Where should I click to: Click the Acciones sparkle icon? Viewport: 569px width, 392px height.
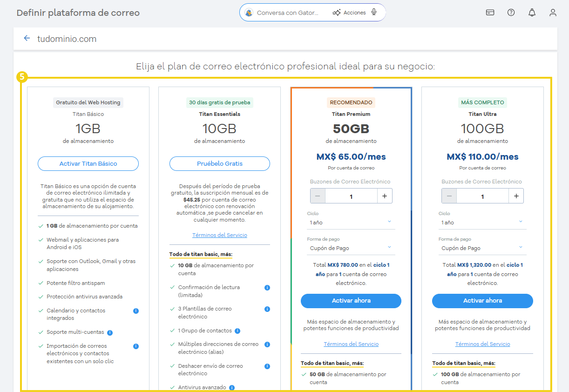tap(337, 13)
